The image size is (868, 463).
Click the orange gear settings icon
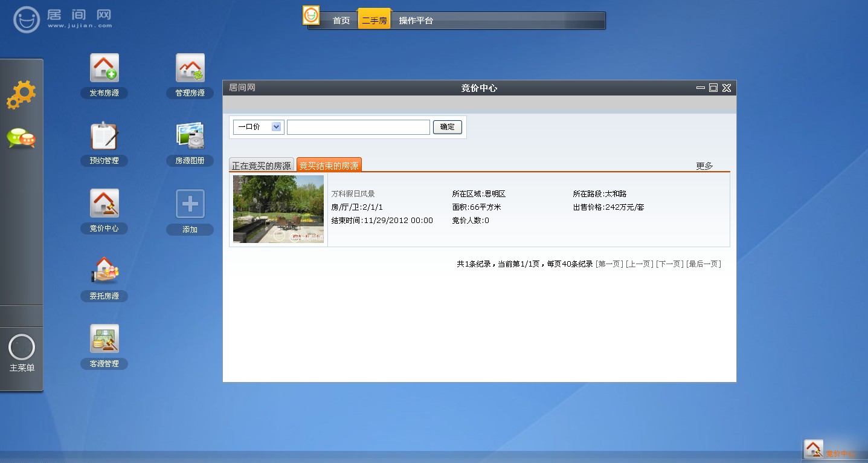point(21,95)
